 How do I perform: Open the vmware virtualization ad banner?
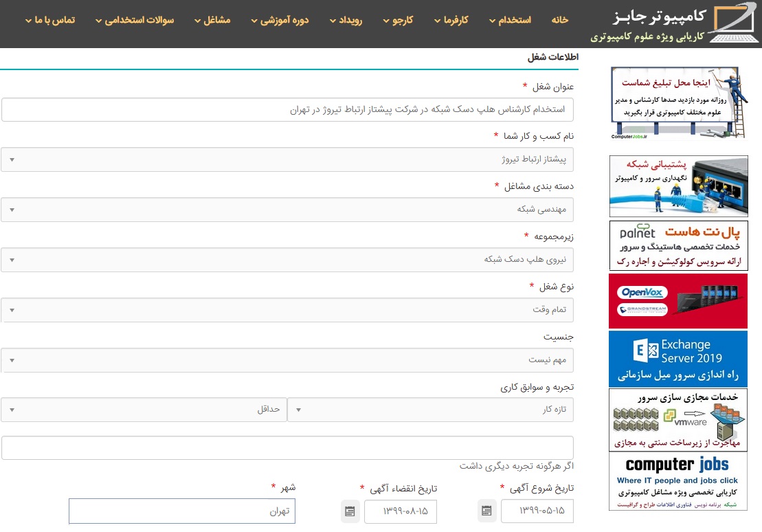678,420
